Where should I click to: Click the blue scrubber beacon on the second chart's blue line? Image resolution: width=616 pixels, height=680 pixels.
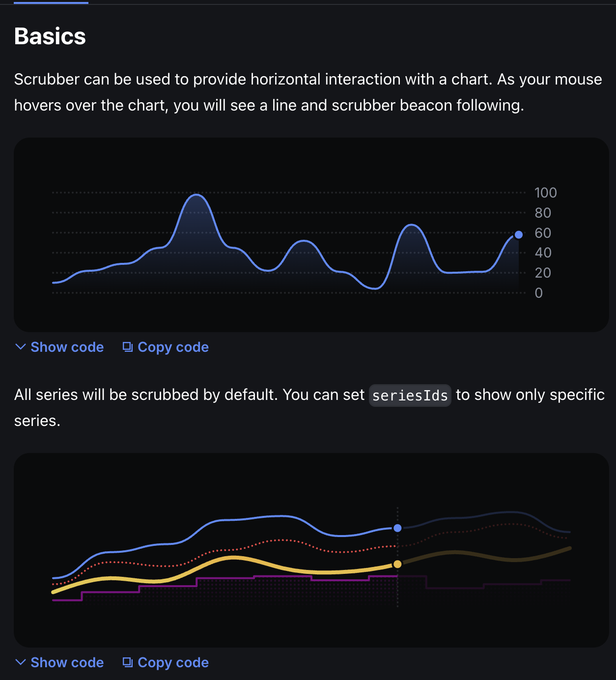coord(397,528)
